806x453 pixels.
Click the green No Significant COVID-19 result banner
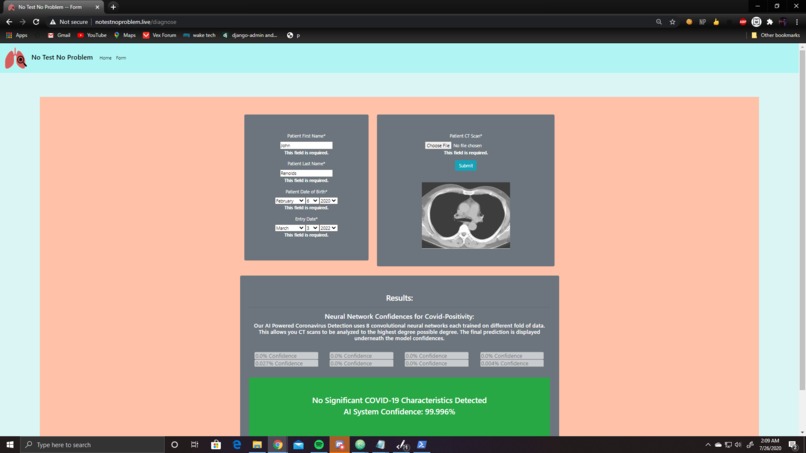coord(399,406)
